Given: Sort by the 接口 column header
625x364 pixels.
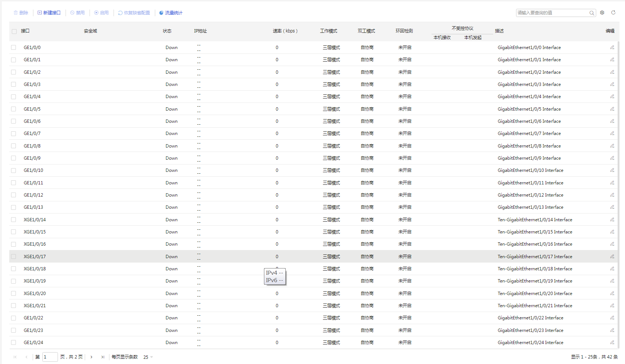Looking at the screenshot, I should tap(25, 31).
